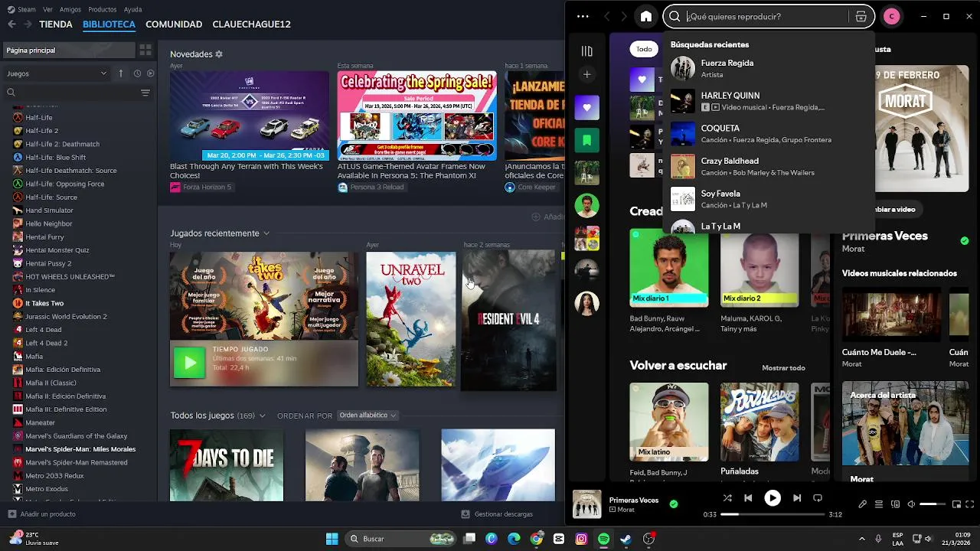
Task: Collapse Spotify library sidebar icon
Action: point(587,51)
